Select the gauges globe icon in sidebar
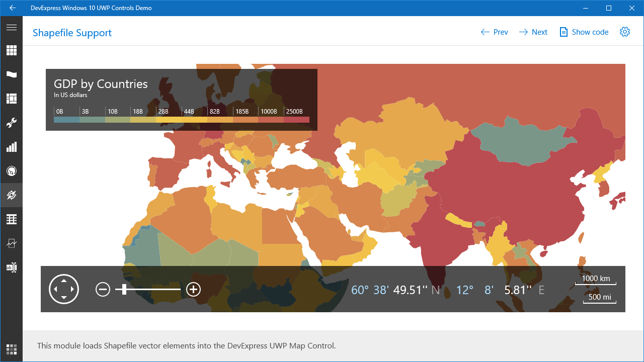 click(x=12, y=170)
